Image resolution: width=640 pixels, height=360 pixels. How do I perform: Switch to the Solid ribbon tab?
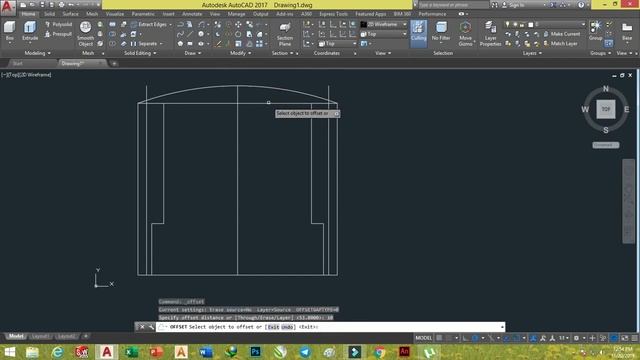(49, 14)
